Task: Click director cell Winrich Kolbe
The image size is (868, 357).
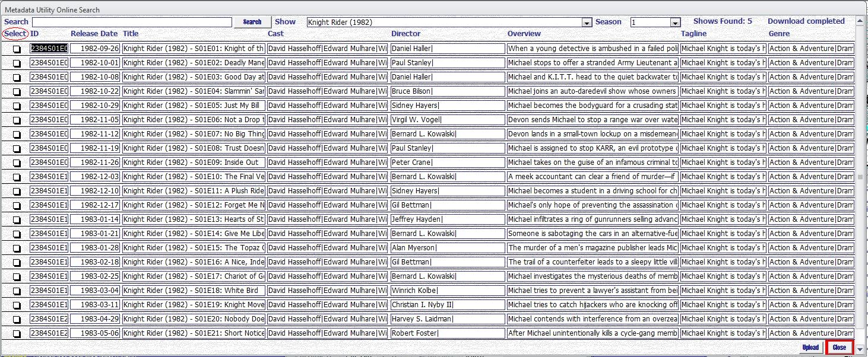Action: 447,291
